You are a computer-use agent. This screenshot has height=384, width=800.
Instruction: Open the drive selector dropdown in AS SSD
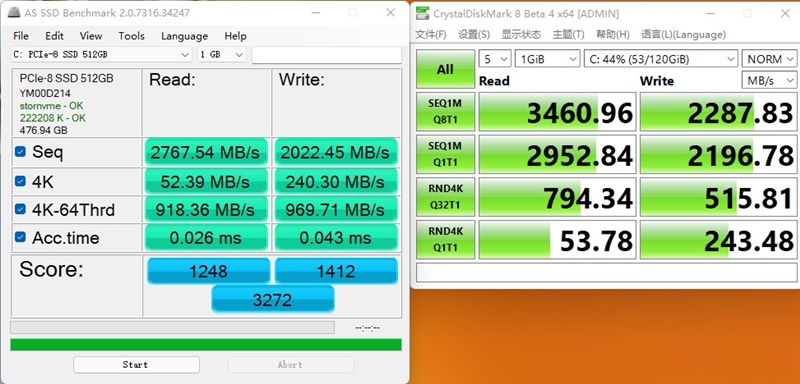(101, 55)
